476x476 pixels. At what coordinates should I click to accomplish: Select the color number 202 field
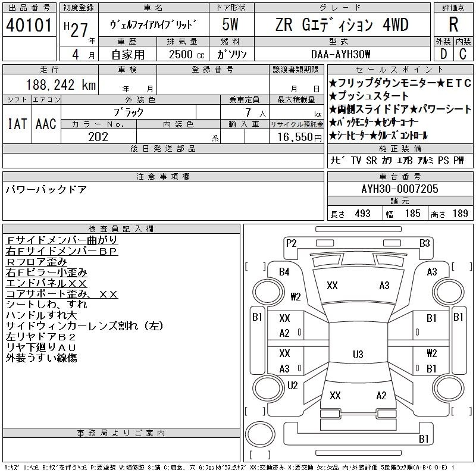point(98,136)
